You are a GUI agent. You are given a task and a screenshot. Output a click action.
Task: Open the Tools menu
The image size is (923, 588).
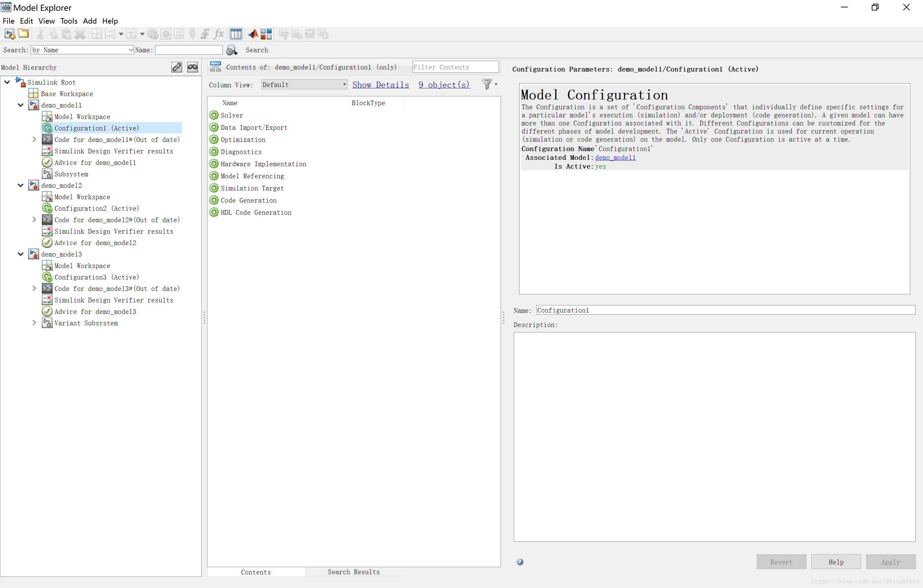[x=68, y=21]
